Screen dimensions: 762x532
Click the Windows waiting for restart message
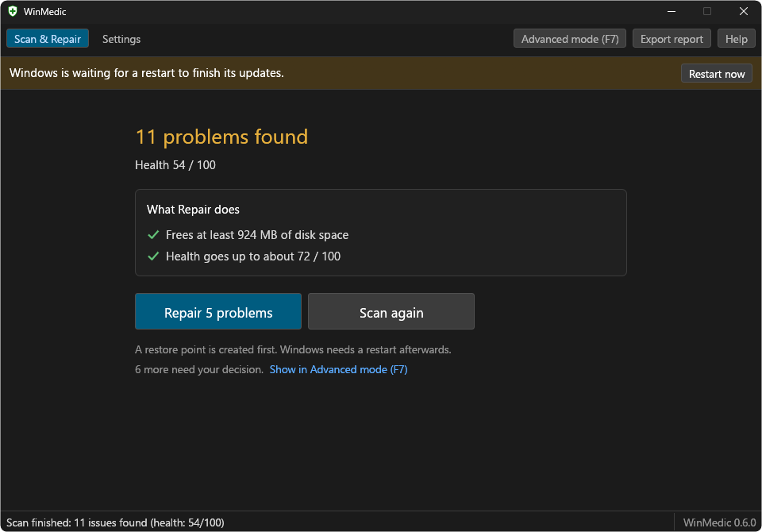point(147,73)
